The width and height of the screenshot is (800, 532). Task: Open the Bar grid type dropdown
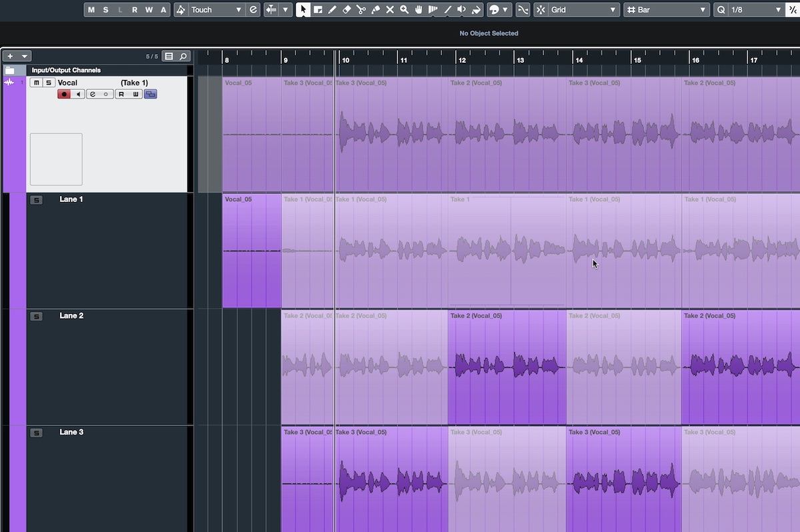[x=667, y=10]
